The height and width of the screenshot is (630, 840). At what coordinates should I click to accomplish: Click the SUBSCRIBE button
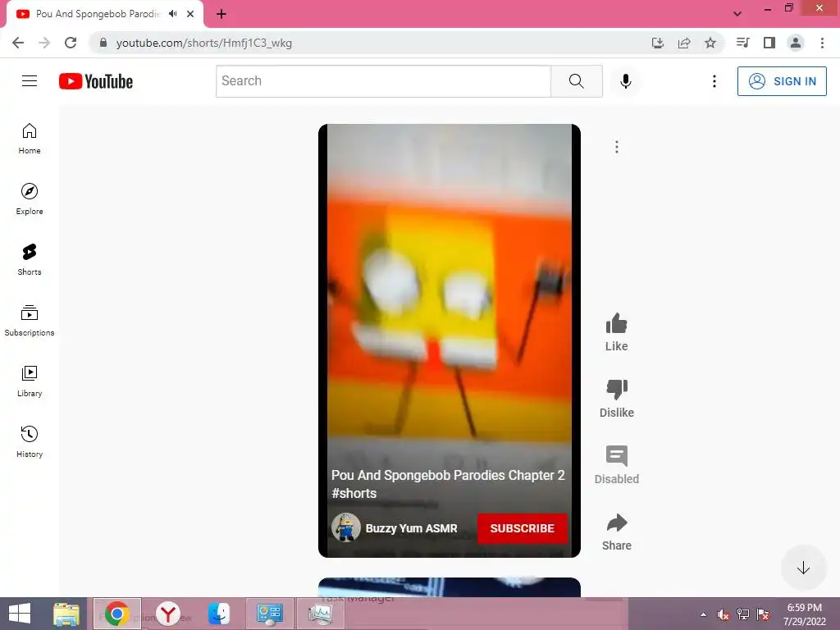[x=523, y=528]
